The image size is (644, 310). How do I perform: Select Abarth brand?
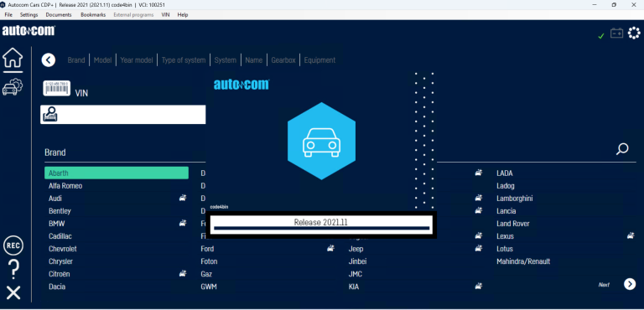click(117, 173)
